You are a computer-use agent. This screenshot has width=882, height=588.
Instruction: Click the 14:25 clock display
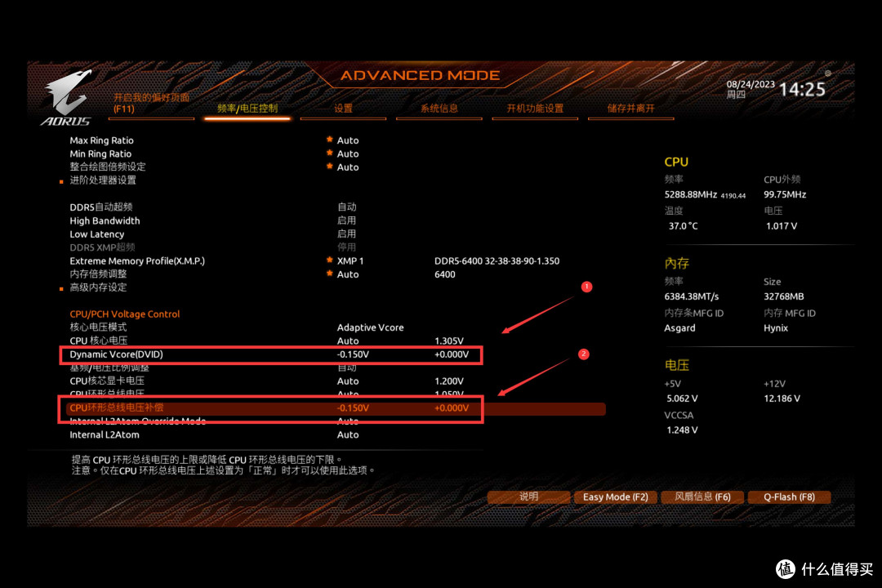click(802, 90)
